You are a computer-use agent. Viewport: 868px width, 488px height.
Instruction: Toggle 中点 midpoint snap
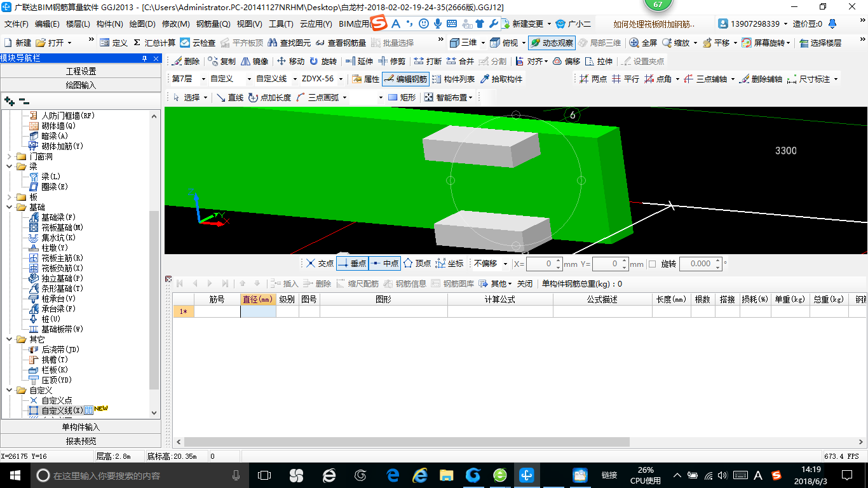coord(384,263)
